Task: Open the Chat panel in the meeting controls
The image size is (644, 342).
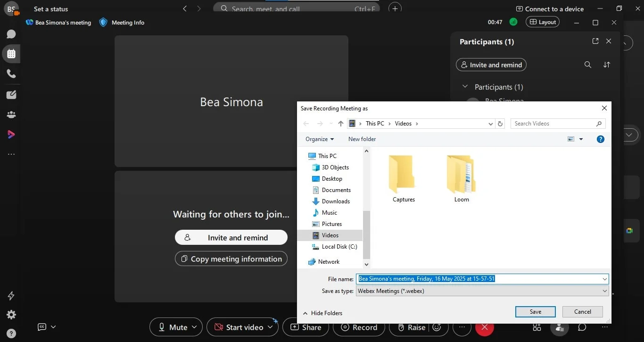Action: pos(582,327)
